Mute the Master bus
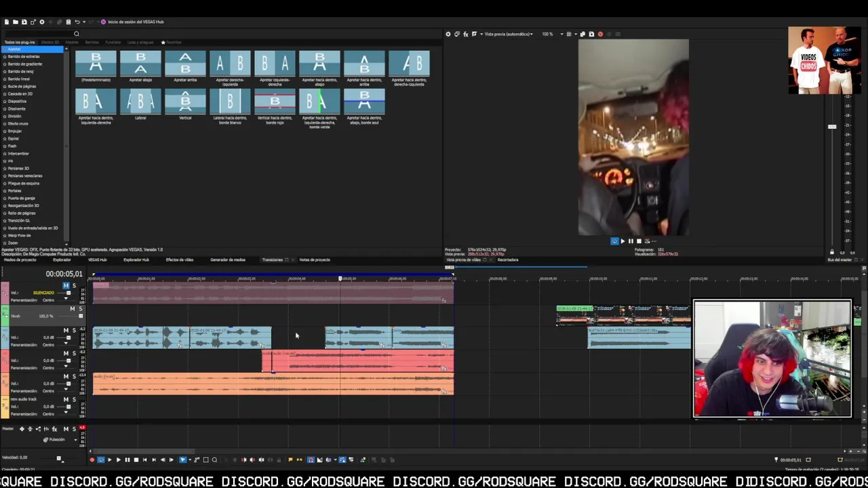 click(66, 429)
